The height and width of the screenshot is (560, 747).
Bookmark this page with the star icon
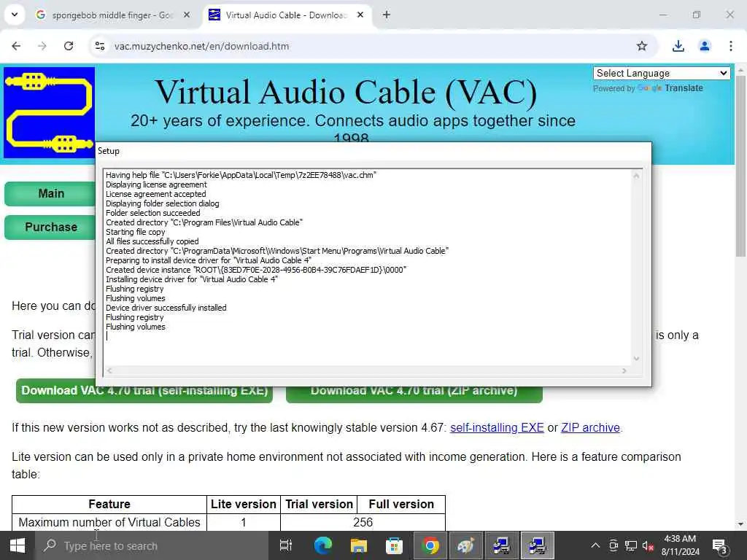[x=642, y=46]
